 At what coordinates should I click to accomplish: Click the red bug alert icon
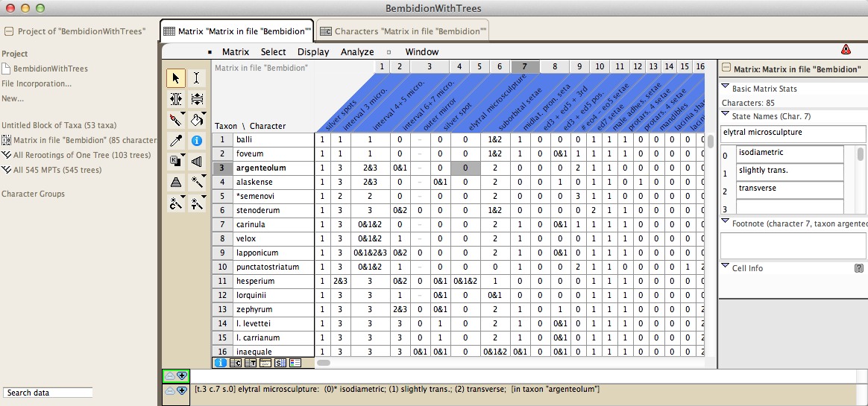click(x=846, y=50)
